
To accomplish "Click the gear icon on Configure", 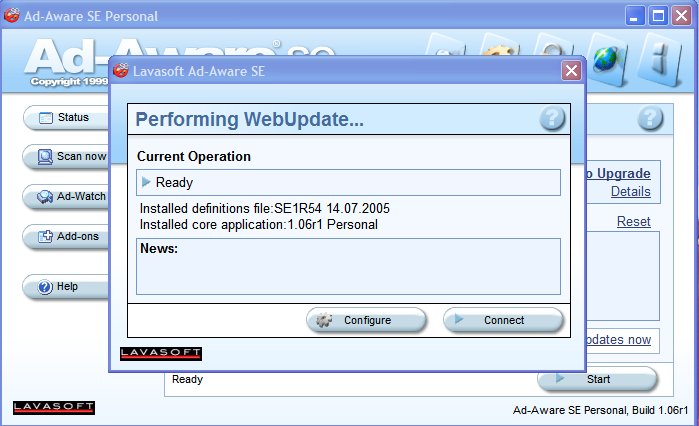I will (x=324, y=320).
